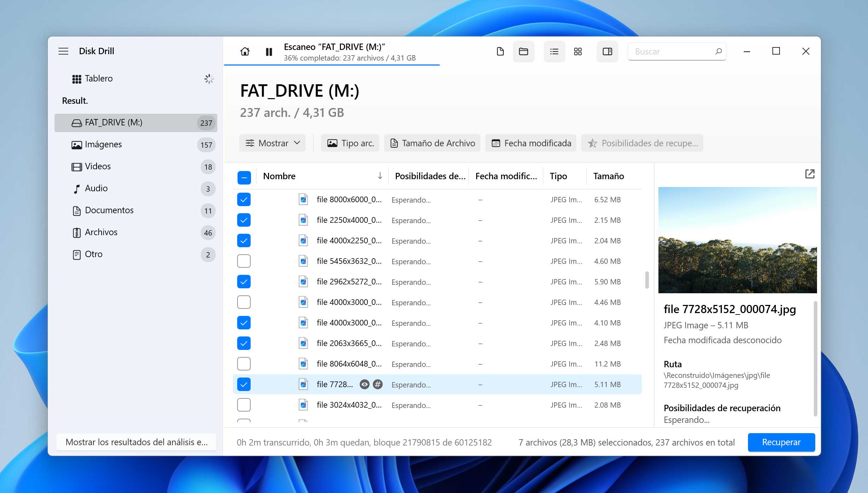Minimize the Disk Drill window
The image size is (868, 493).
pyautogui.click(x=747, y=51)
